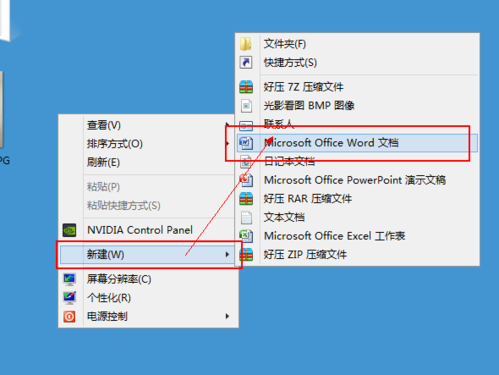This screenshot has height=375, width=499.
Task: Create a new 文本文档
Action: 357,217
